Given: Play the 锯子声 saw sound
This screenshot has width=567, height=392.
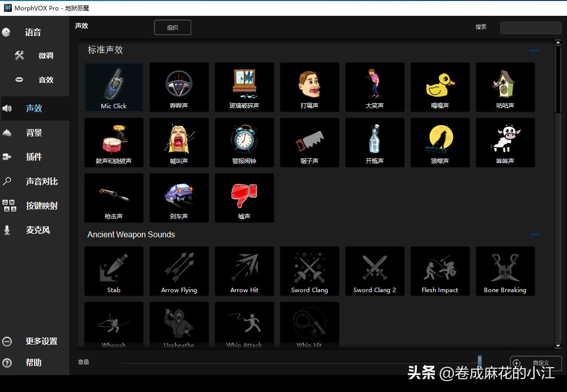Looking at the screenshot, I should 309,142.
